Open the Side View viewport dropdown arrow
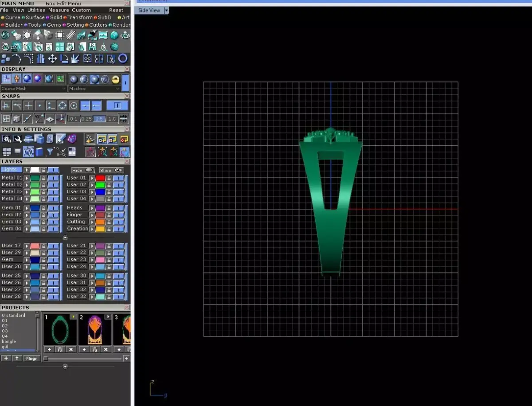The height and width of the screenshot is (406, 532). [x=166, y=10]
